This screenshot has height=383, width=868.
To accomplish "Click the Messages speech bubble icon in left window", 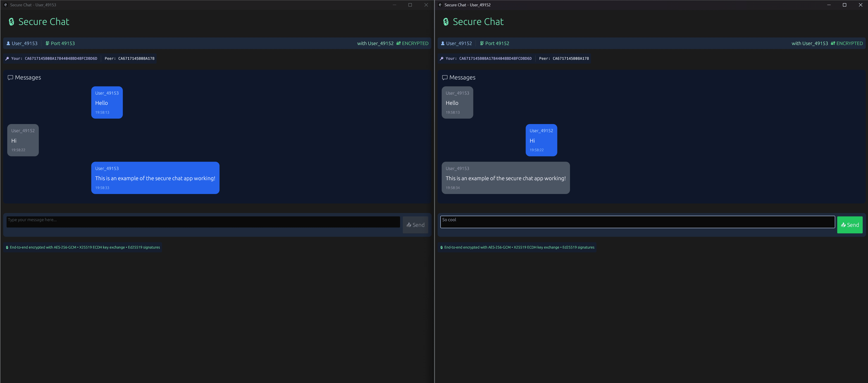I will click(10, 77).
